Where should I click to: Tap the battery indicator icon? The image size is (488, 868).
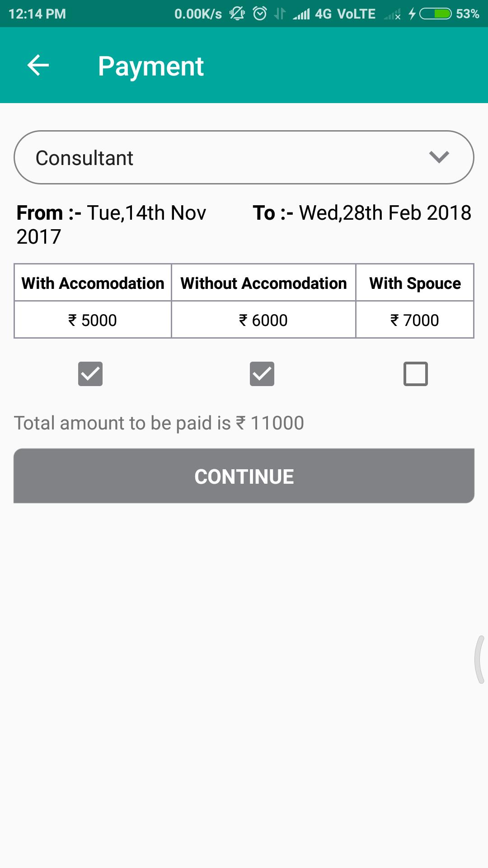(435, 14)
